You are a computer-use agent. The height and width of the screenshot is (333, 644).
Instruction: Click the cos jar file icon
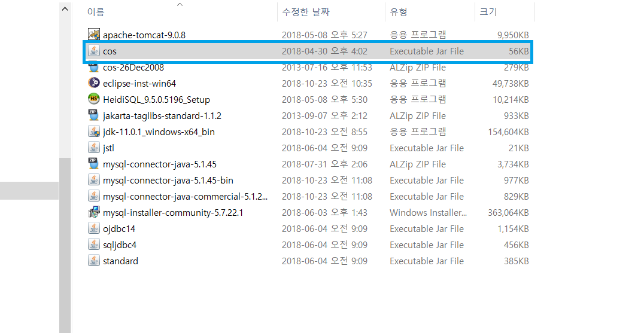93,51
